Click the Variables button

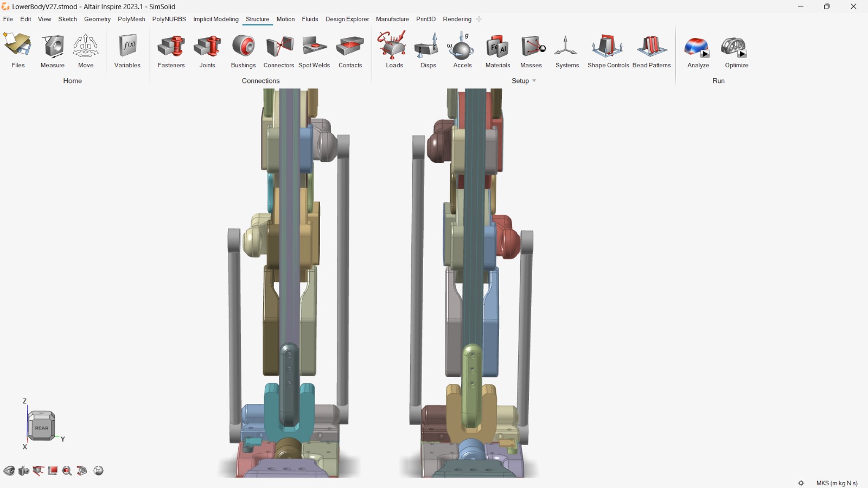(x=127, y=50)
